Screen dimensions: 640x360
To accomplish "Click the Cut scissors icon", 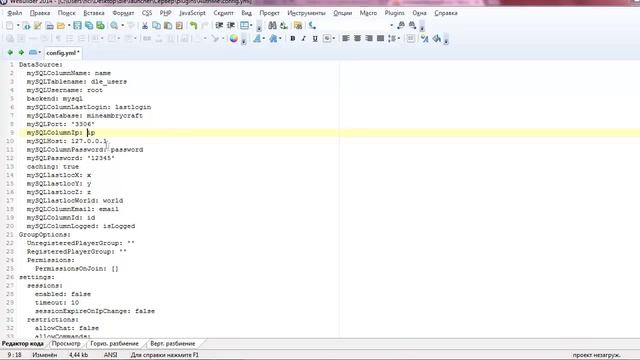I will point(145,26).
